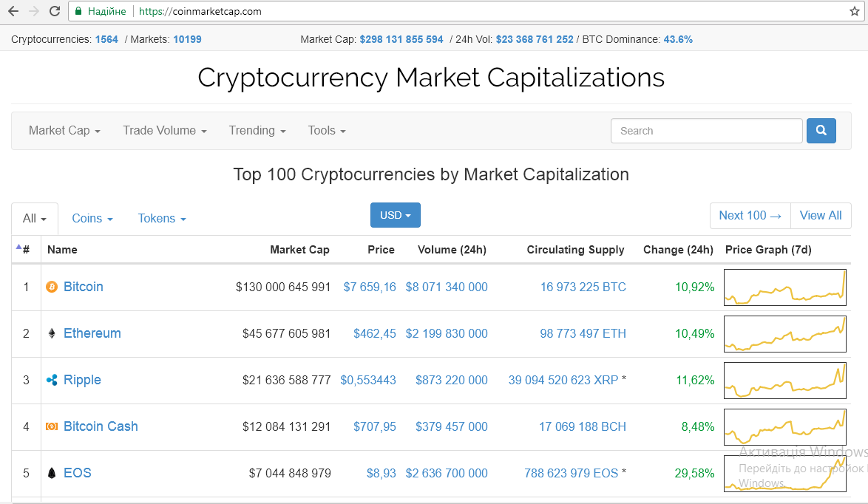Screen dimensions: 868x504
Task: Click Bitcoin Cash price $707,95
Action: tap(375, 426)
